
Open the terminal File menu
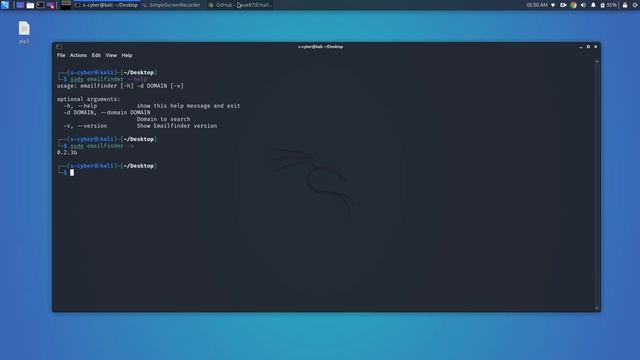(61, 55)
